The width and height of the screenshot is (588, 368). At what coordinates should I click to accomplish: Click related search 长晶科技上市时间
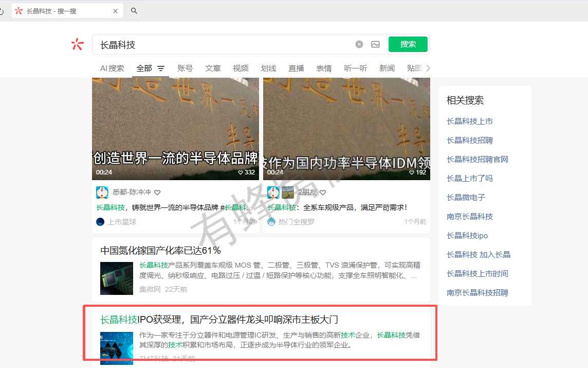click(x=477, y=274)
